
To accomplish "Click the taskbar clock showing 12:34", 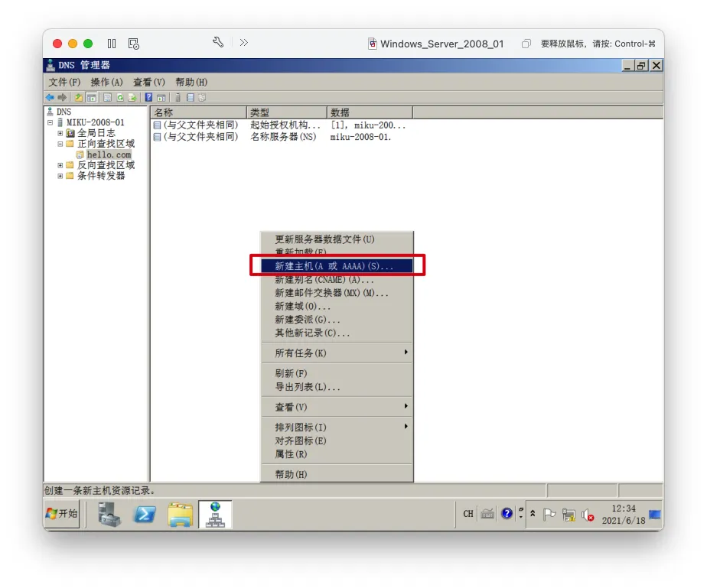I will [624, 514].
